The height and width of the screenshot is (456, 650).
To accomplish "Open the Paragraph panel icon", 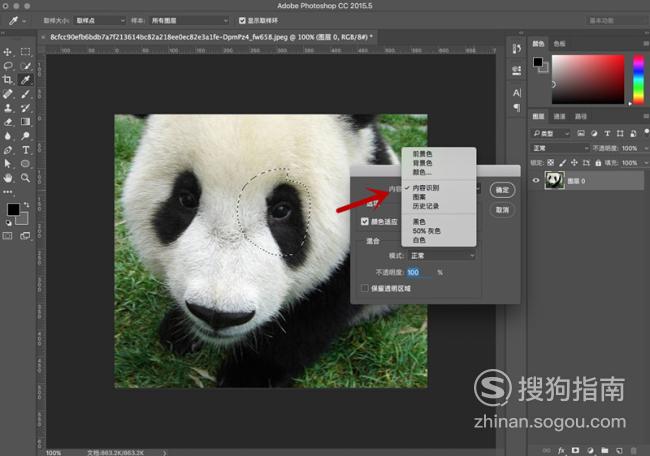I will click(x=517, y=108).
